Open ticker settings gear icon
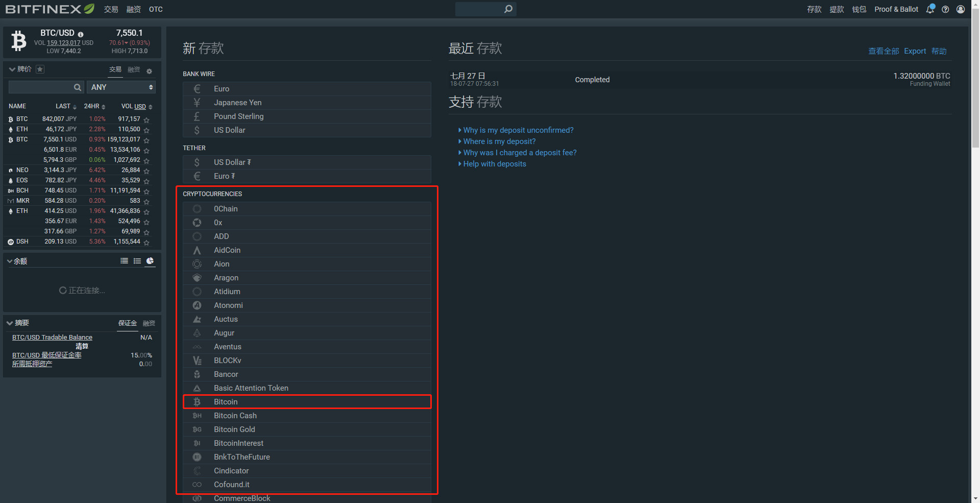Image resolution: width=980 pixels, height=503 pixels. 149,71
